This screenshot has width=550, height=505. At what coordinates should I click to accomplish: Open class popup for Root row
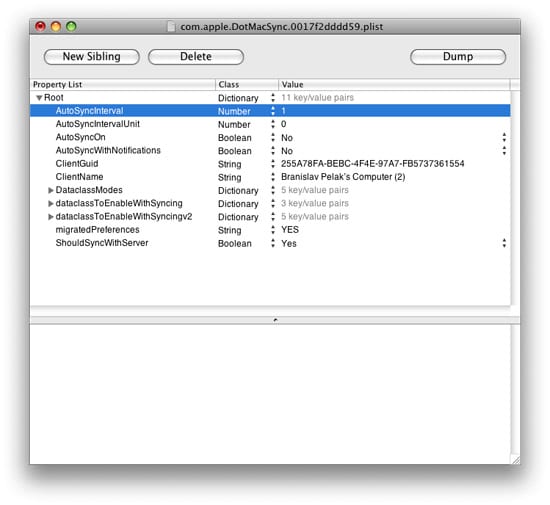click(x=273, y=98)
